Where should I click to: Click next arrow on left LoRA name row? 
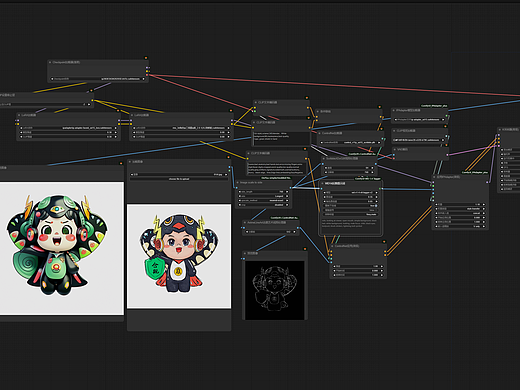[x=115, y=128]
